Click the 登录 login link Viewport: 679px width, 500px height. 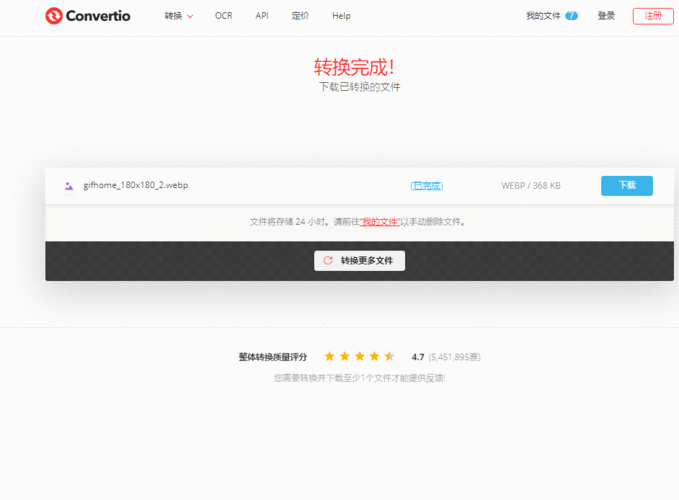point(606,16)
